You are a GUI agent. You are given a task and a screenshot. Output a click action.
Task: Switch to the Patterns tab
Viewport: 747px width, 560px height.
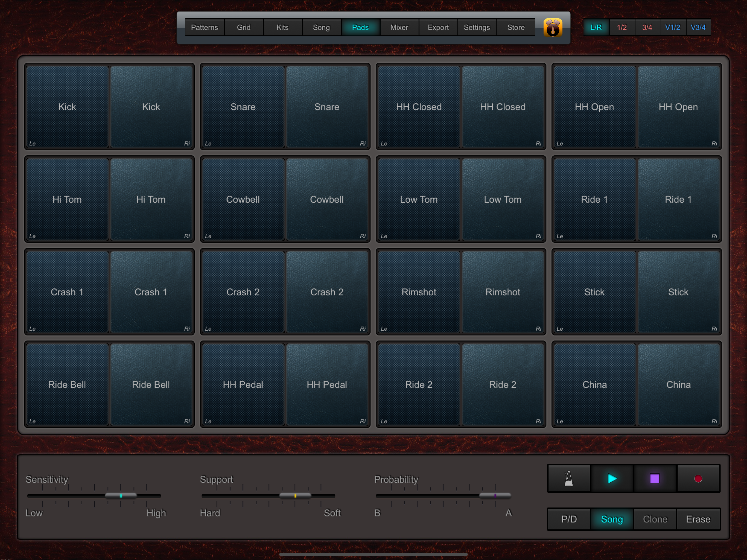(204, 27)
